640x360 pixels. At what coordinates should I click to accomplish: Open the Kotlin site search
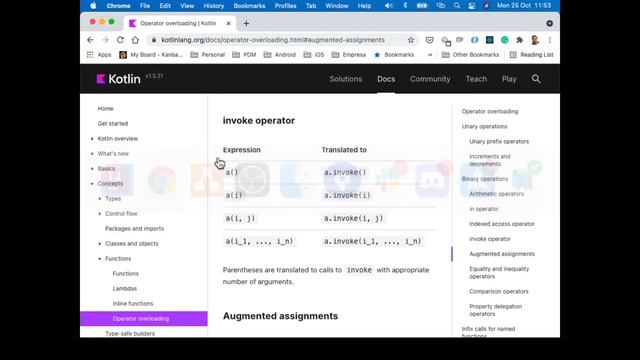coord(536,79)
